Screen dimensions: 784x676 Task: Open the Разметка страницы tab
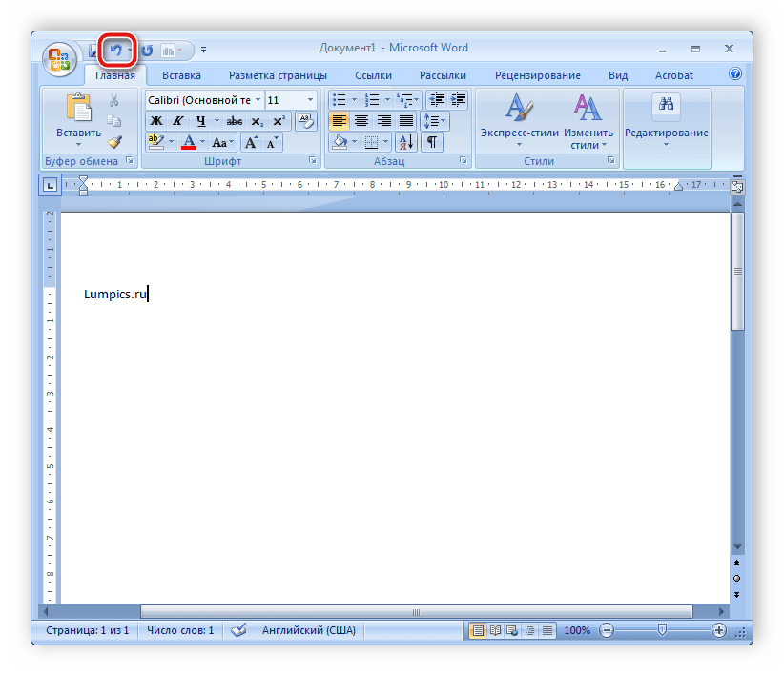278,75
